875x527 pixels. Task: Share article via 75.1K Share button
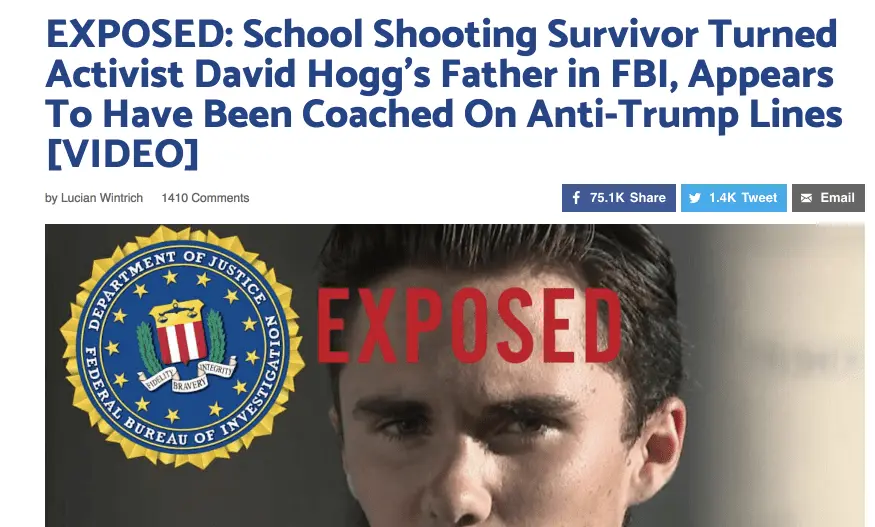click(619, 198)
